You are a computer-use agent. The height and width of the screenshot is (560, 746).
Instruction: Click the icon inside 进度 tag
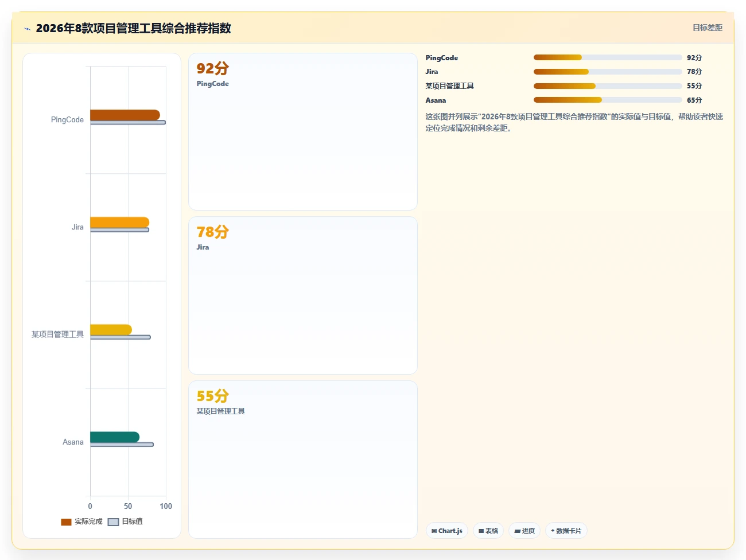tap(517, 531)
